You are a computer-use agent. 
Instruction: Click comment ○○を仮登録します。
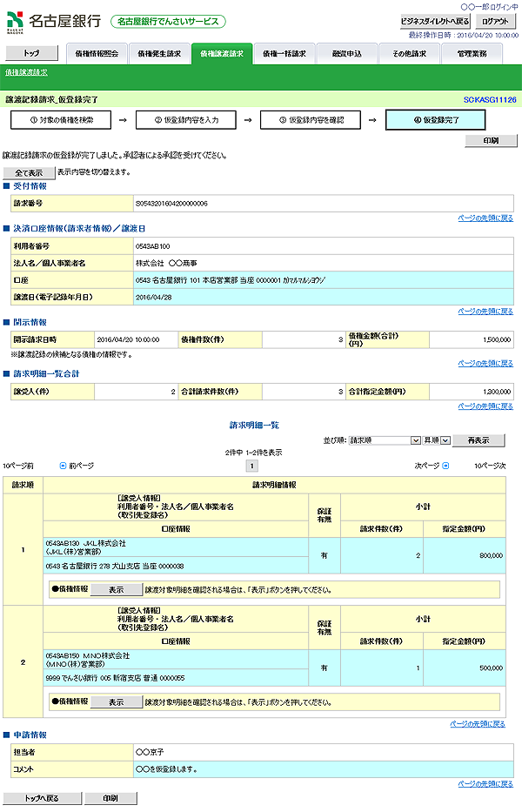coord(167,769)
